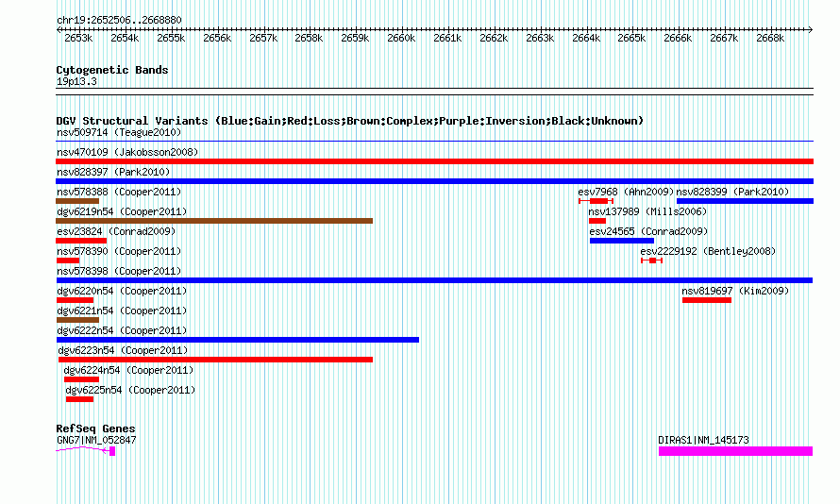Select the dgv6224n54 red bar

point(81,379)
